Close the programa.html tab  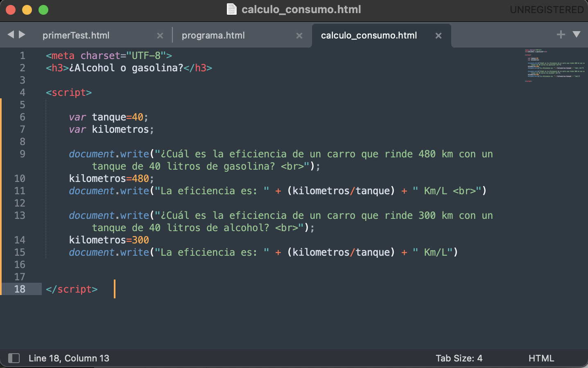click(299, 36)
